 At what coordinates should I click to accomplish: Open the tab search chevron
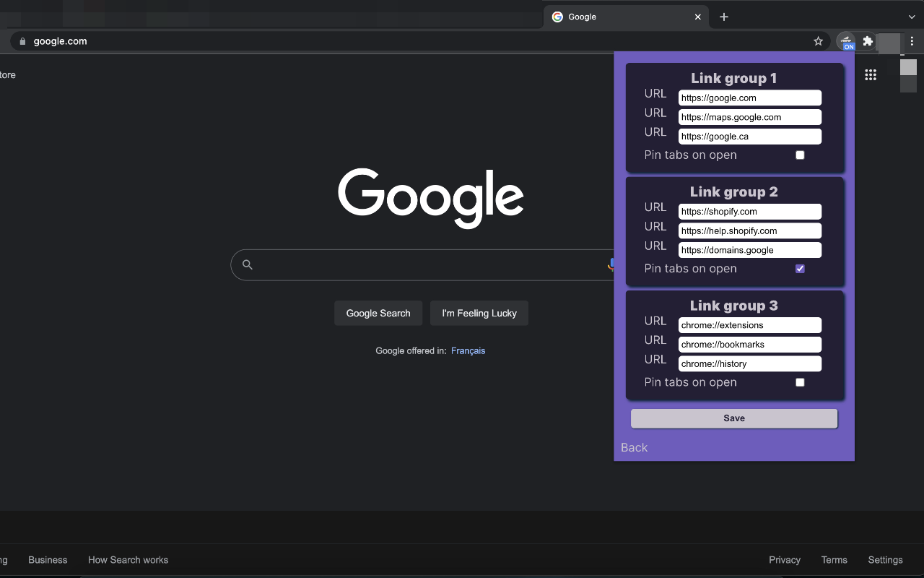click(912, 17)
